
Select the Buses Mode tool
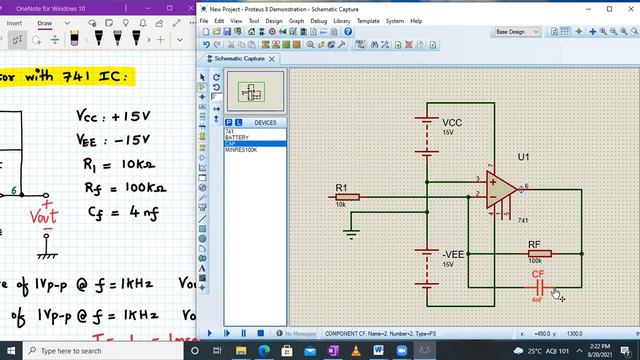[x=202, y=127]
